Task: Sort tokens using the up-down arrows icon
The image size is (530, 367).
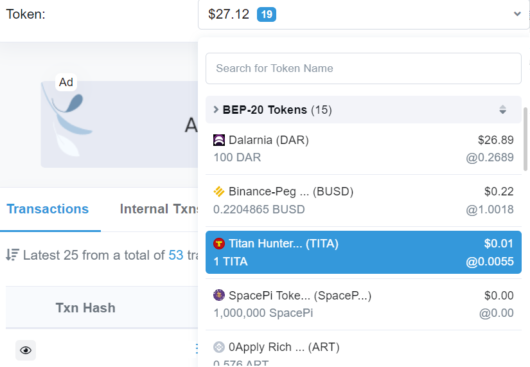Action: click(503, 110)
